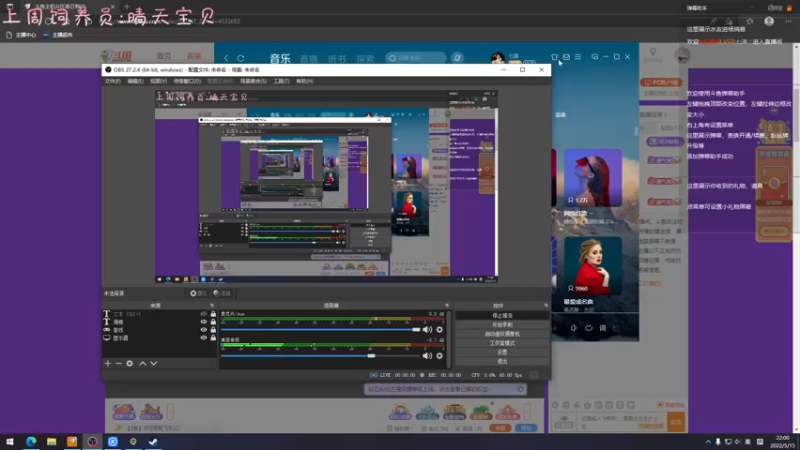Open the user avatar in music player

click(497, 58)
